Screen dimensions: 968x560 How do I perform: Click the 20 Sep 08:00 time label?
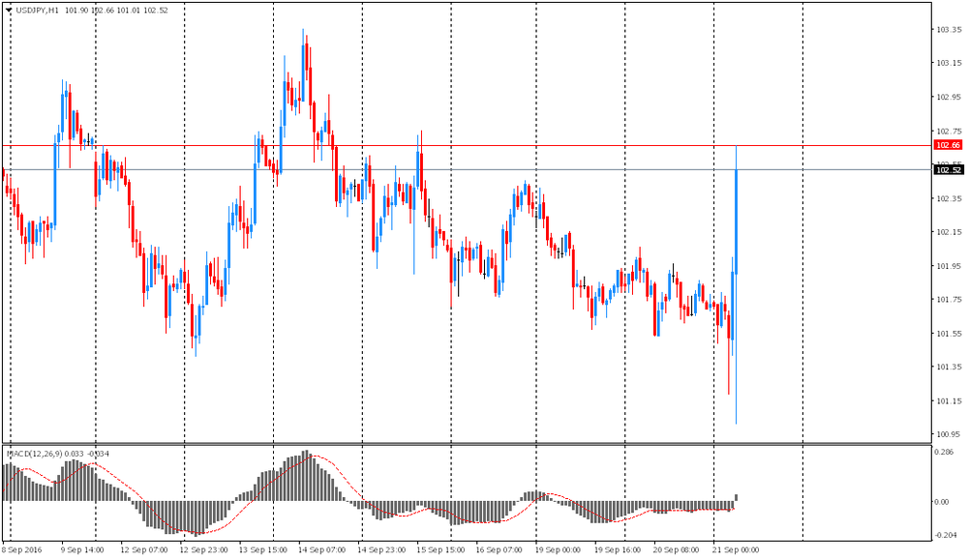[677, 550]
